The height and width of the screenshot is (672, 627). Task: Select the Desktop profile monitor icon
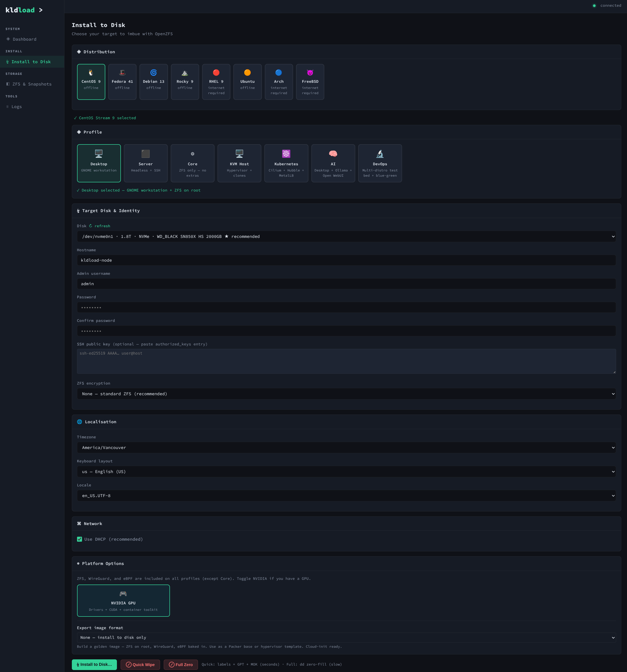pos(99,154)
